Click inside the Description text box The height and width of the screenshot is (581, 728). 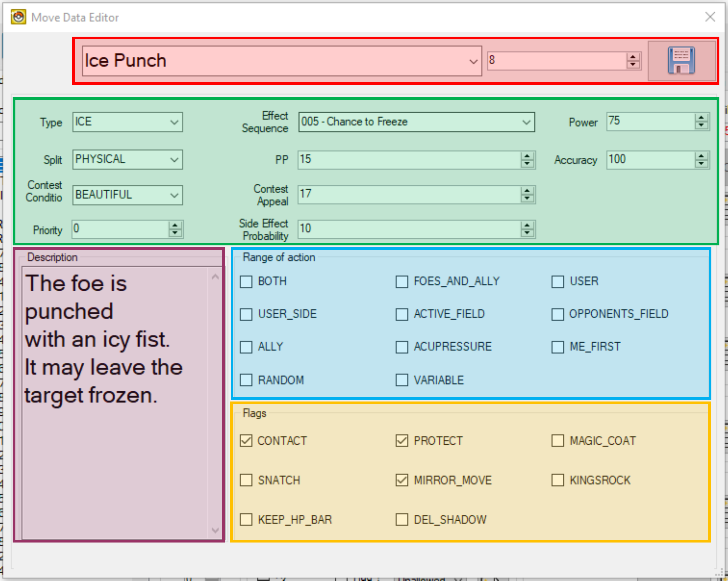115,456
